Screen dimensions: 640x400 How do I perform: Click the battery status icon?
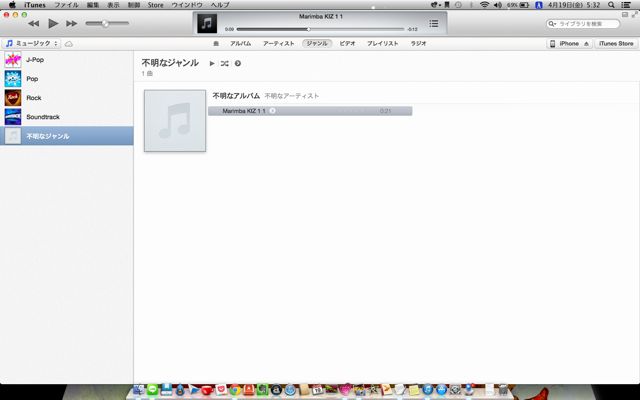coord(524,5)
